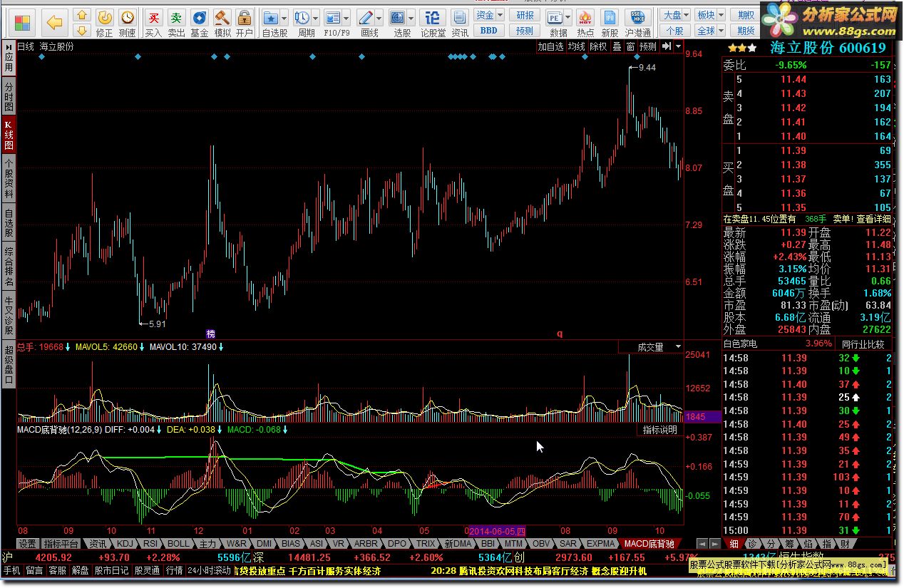Open the 论股堂 forum icon
904x588 pixels.
pos(433,23)
